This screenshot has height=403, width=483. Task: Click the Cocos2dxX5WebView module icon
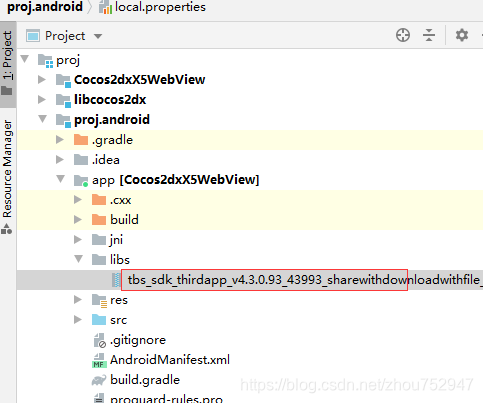(63, 81)
